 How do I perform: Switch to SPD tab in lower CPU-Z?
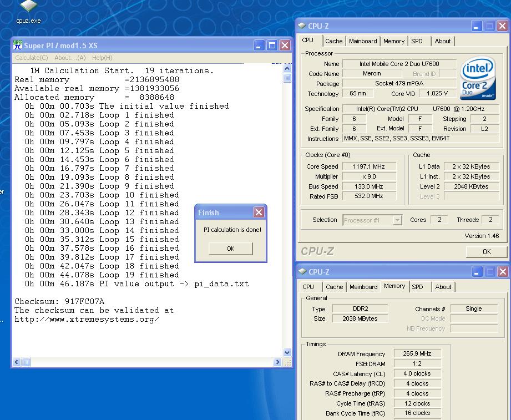point(417,287)
